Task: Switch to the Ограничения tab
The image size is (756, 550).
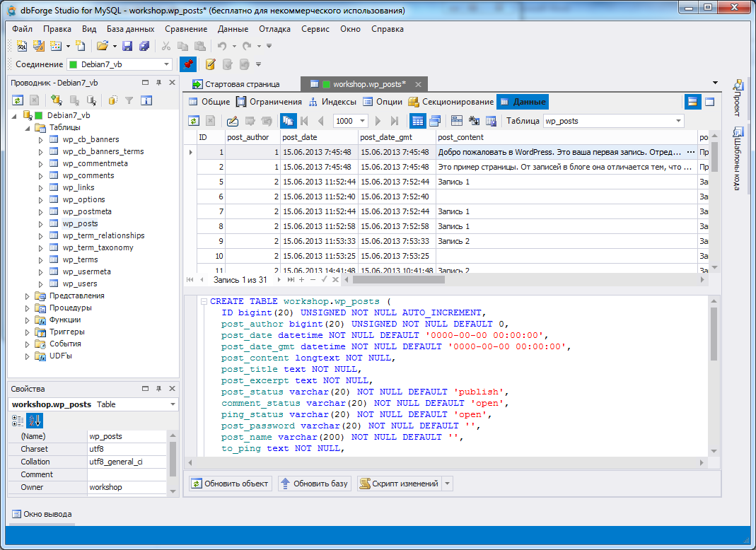Action: tap(269, 102)
